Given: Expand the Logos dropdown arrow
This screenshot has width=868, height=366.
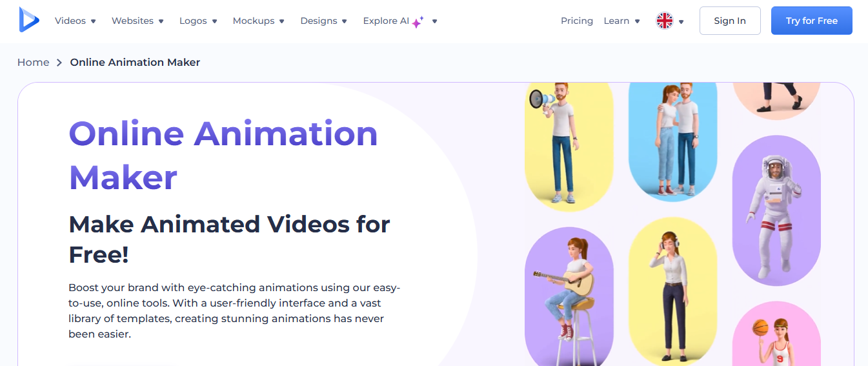Looking at the screenshot, I should [x=214, y=21].
